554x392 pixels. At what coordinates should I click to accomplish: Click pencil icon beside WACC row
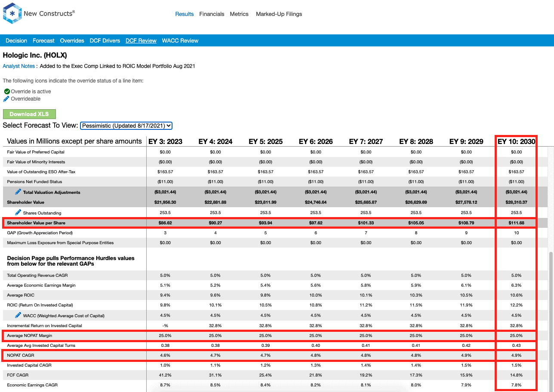tap(18, 315)
